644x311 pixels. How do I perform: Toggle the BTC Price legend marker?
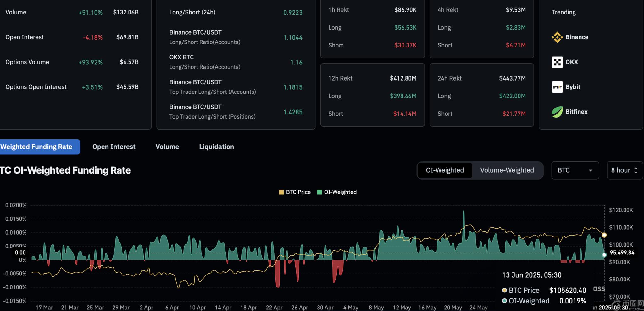(x=281, y=192)
